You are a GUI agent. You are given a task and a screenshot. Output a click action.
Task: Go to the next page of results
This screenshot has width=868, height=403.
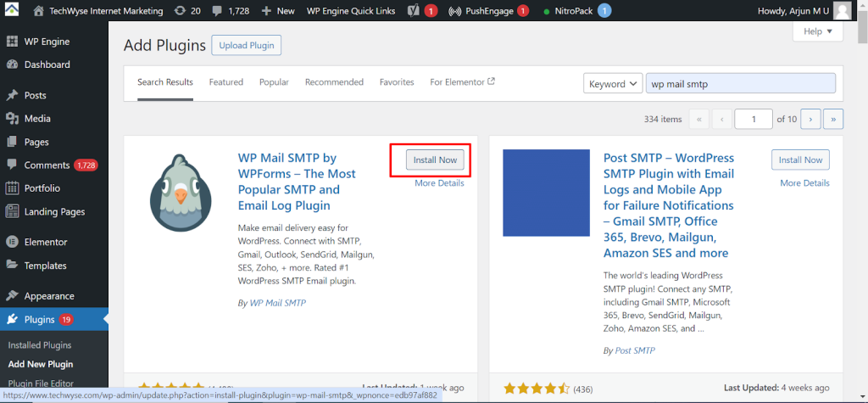(x=810, y=120)
